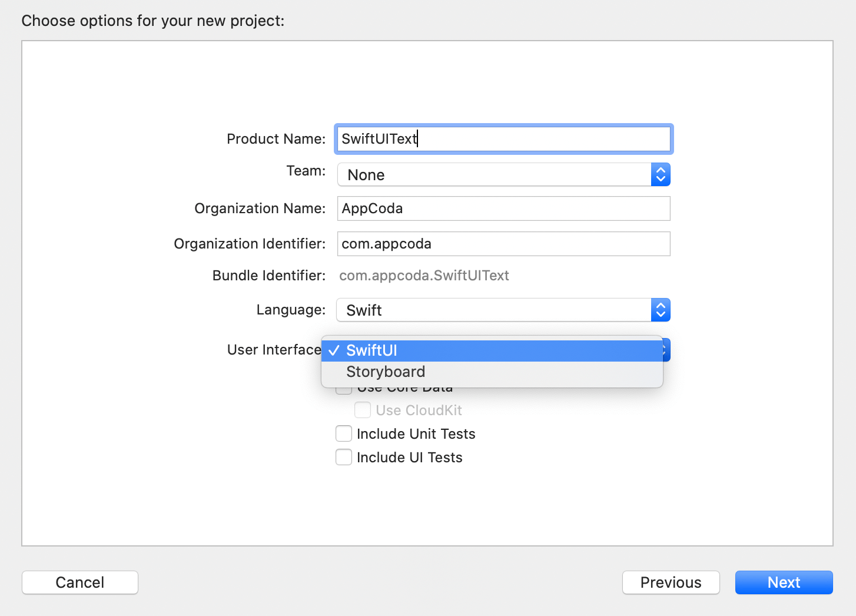Click the Organization Identifier field

click(503, 244)
